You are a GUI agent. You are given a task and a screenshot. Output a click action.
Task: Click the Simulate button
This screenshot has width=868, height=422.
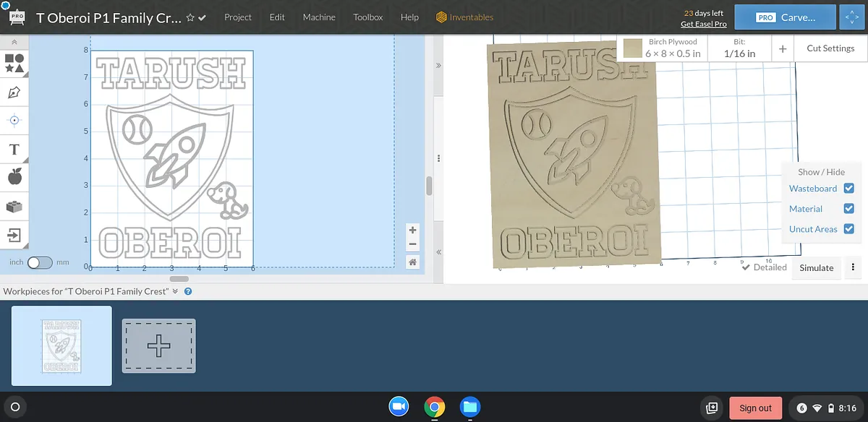[816, 267]
